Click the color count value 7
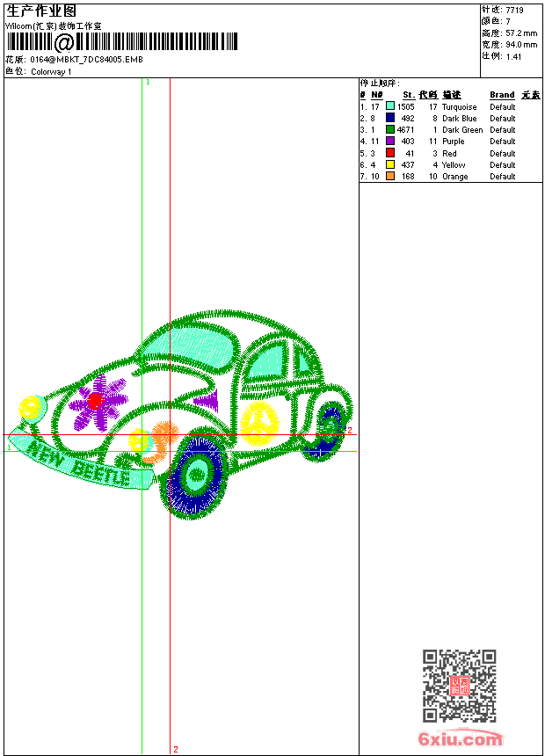 click(x=508, y=21)
